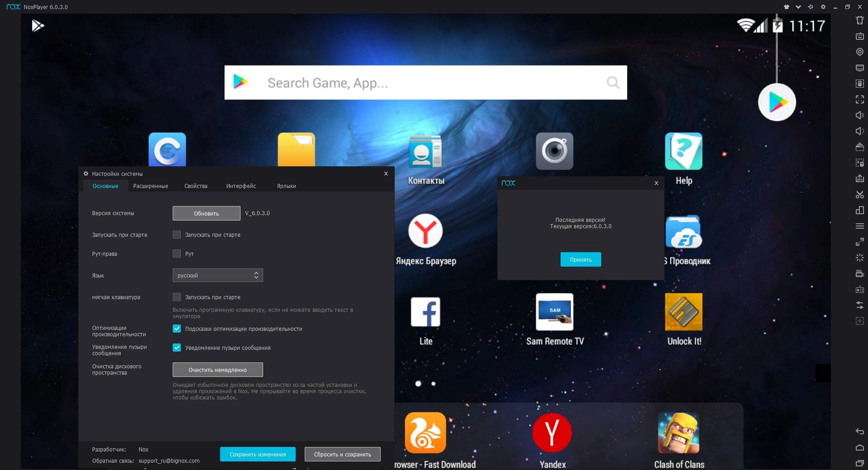Open the theme shirt icon in title bar

[x=786, y=7]
